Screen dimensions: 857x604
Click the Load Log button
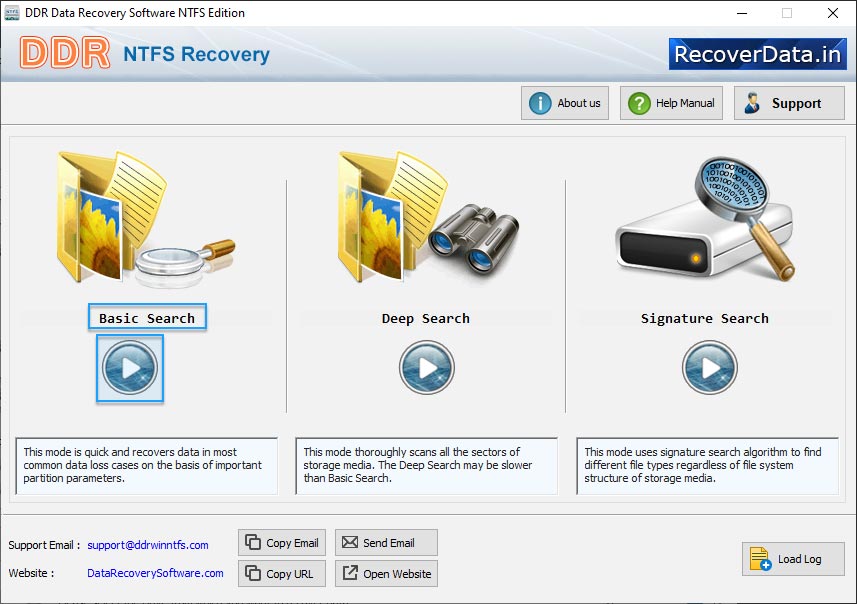tap(793, 559)
